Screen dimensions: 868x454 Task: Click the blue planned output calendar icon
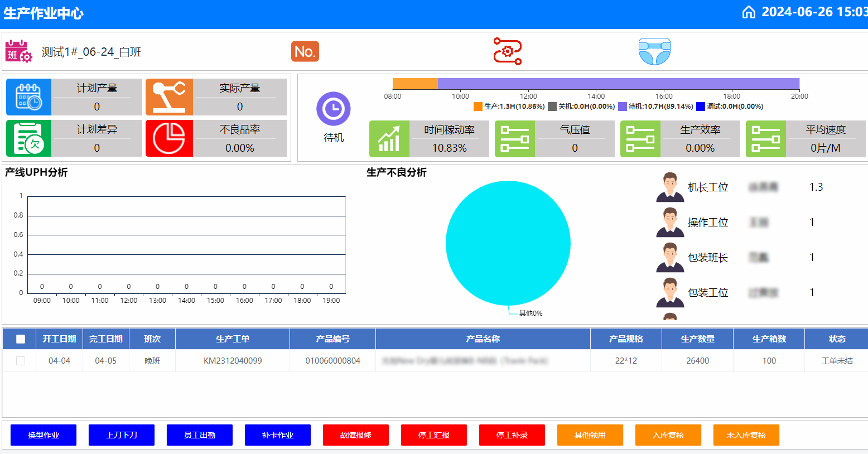click(x=28, y=97)
